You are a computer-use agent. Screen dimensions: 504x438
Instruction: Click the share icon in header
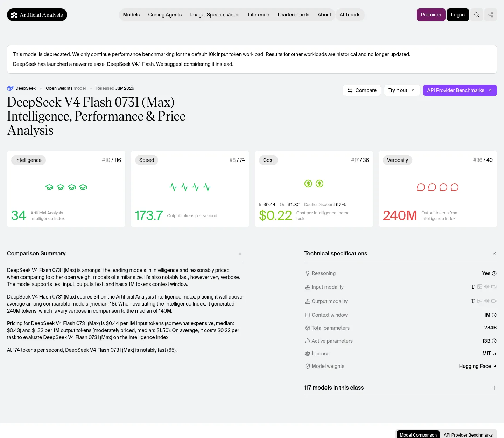(491, 15)
